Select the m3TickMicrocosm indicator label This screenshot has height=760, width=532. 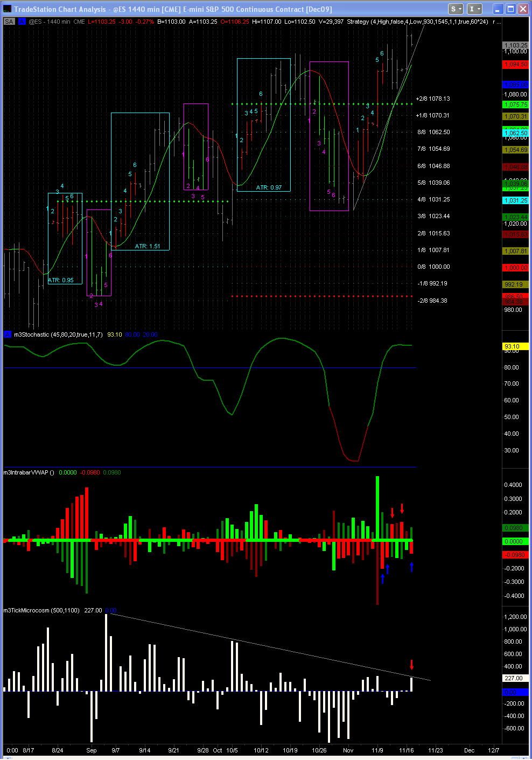(41, 610)
